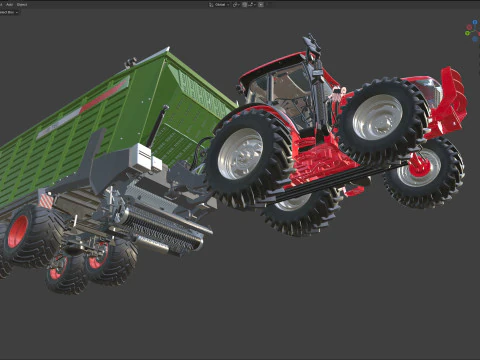Image resolution: width=480 pixels, height=360 pixels.
Task: Open the Add menu in viewport header
Action: 10,5
